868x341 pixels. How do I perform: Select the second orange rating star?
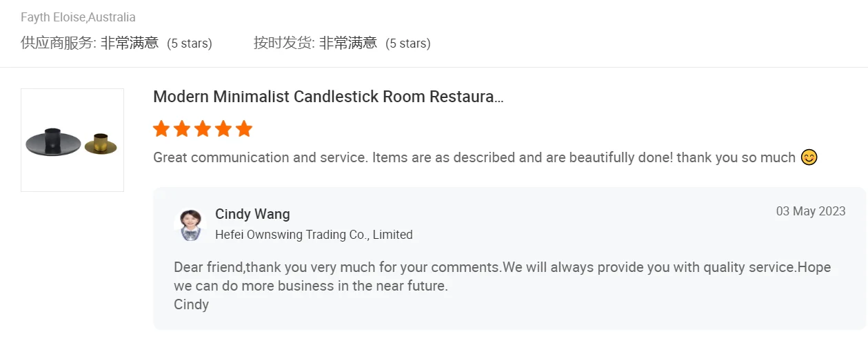point(182,129)
